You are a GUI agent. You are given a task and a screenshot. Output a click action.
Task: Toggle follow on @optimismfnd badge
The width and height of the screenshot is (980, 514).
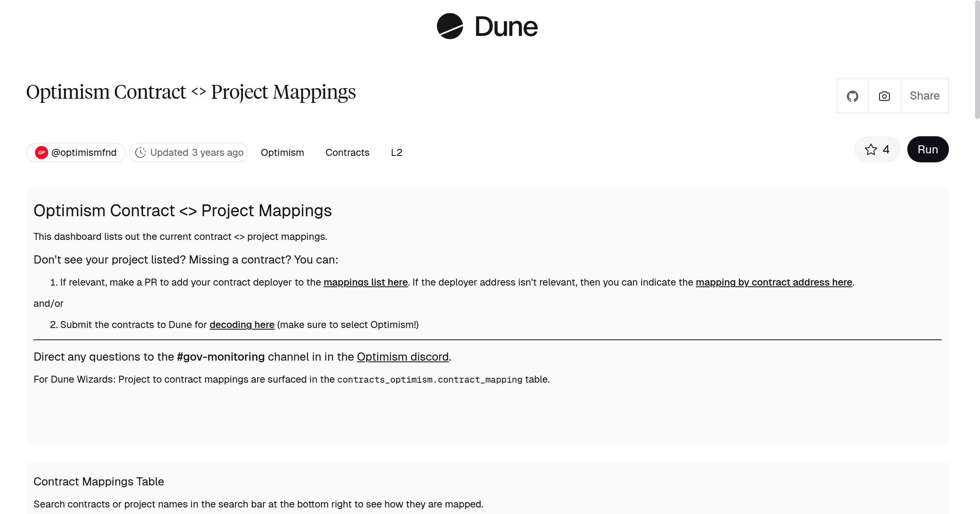tap(76, 152)
